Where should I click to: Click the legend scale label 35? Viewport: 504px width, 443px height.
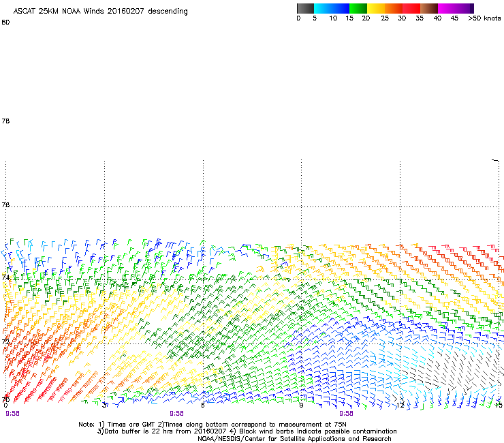pyautogui.click(x=420, y=18)
